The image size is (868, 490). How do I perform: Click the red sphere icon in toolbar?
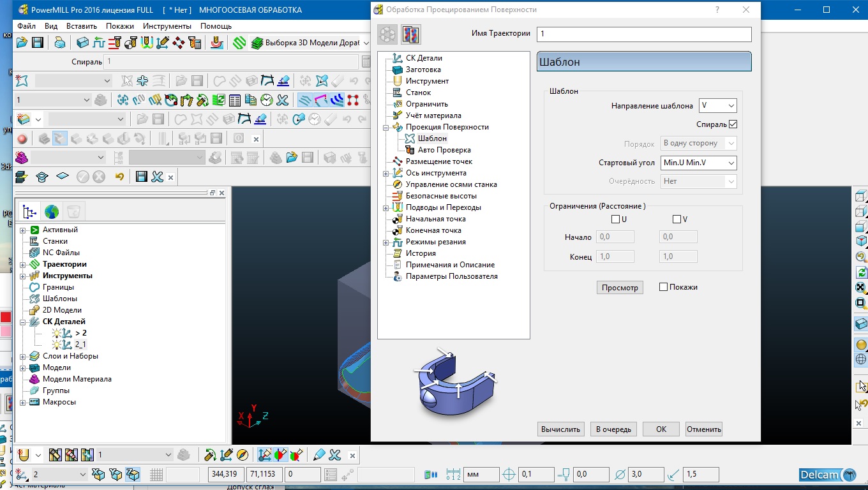pyautogui.click(x=22, y=138)
